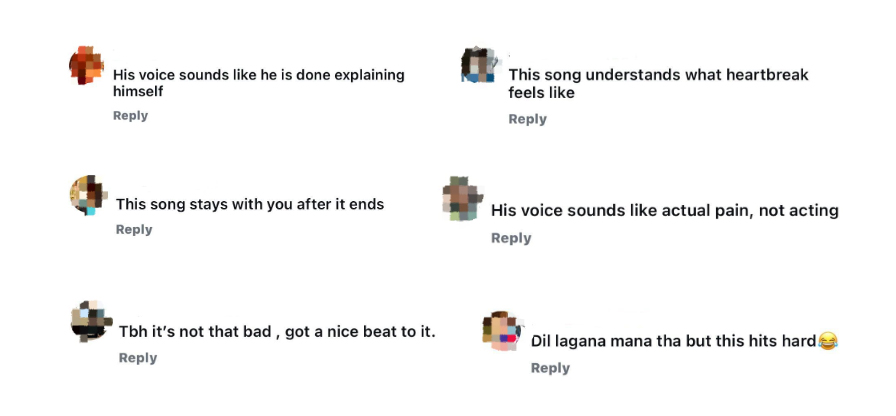Reply to 'actual pain, not acting' comment

[510, 238]
